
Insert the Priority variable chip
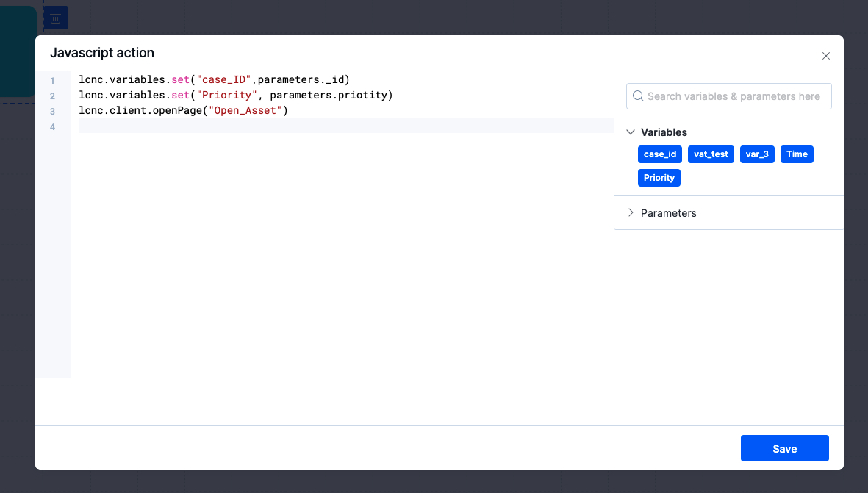pyautogui.click(x=659, y=178)
